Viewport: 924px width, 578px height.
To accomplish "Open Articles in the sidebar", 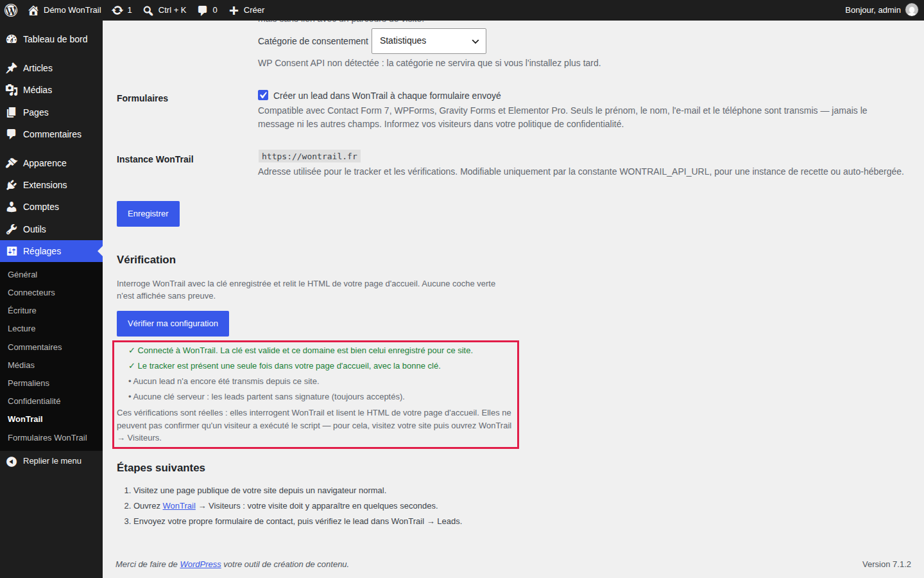I will tap(51, 68).
